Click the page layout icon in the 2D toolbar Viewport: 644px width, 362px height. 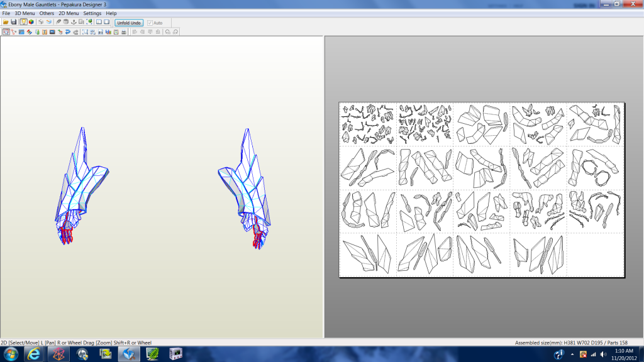point(101,31)
